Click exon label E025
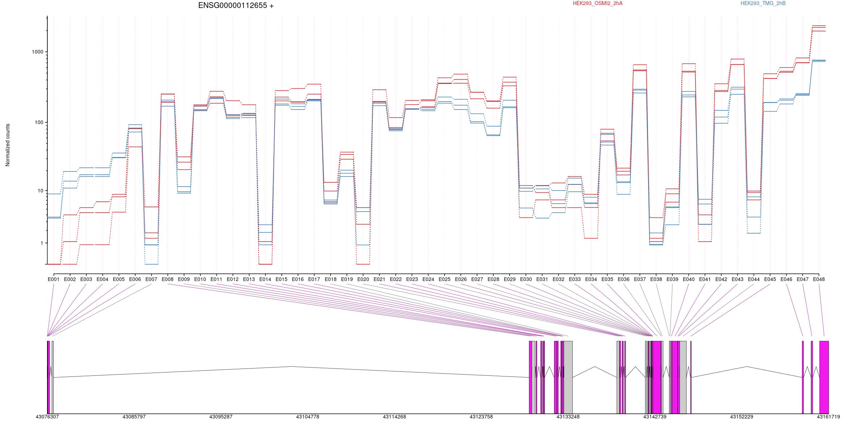This screenshot has height=434, width=868. tap(444, 279)
